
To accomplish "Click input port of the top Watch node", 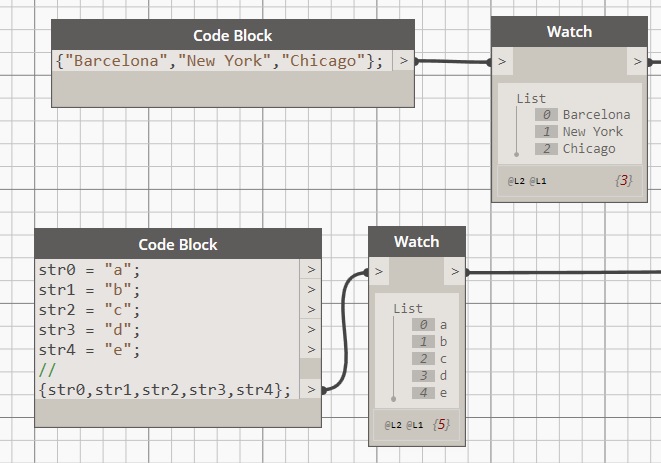I will pyautogui.click(x=502, y=62).
